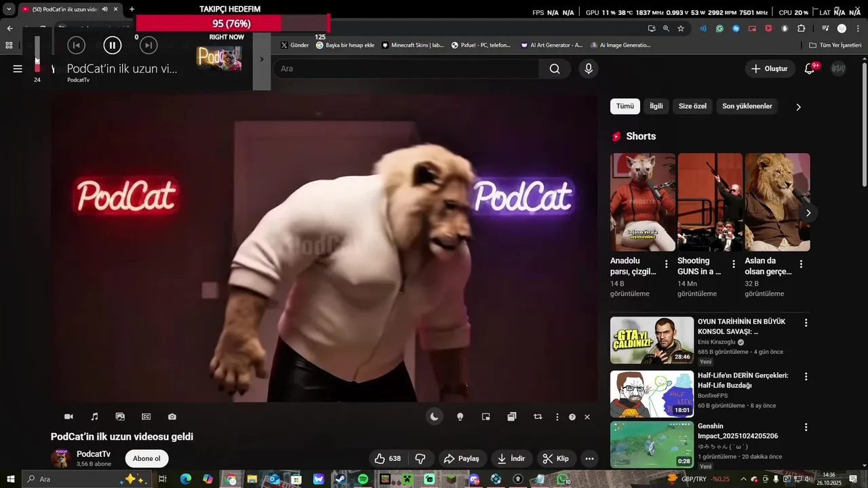This screenshot has width=868, height=488.
Task: Toggle the moon cinema mode button
Action: (x=435, y=417)
